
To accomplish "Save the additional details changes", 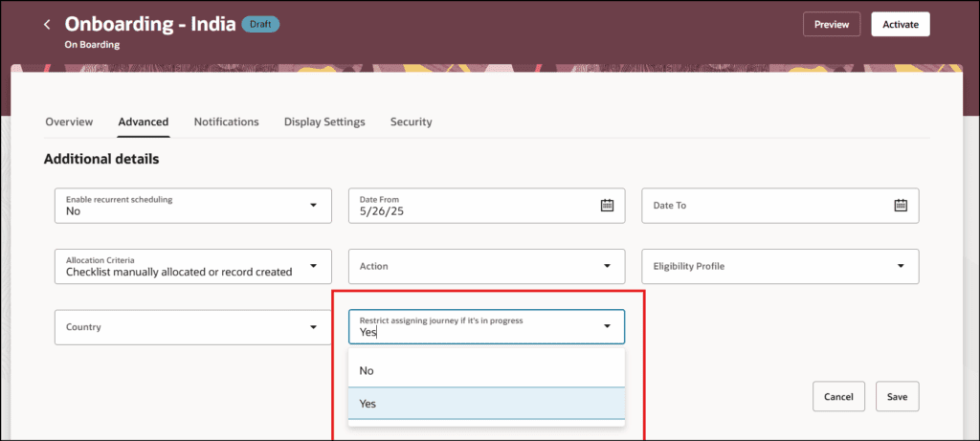I will pos(897,397).
